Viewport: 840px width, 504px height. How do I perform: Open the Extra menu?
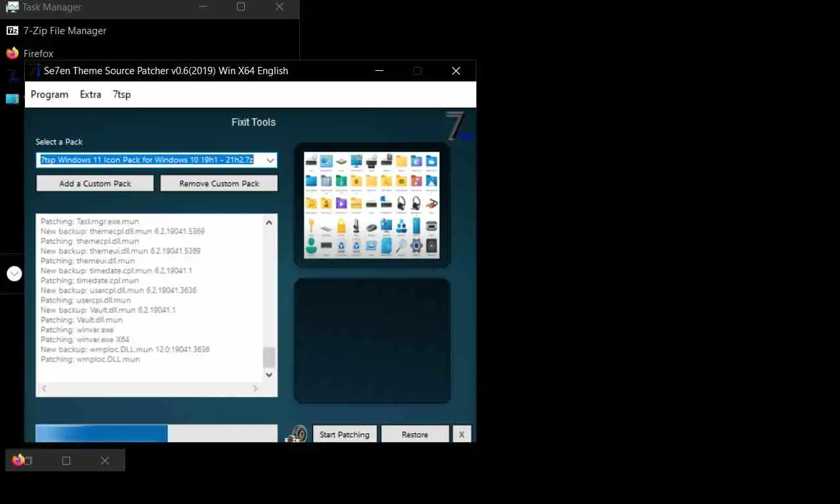tap(91, 94)
